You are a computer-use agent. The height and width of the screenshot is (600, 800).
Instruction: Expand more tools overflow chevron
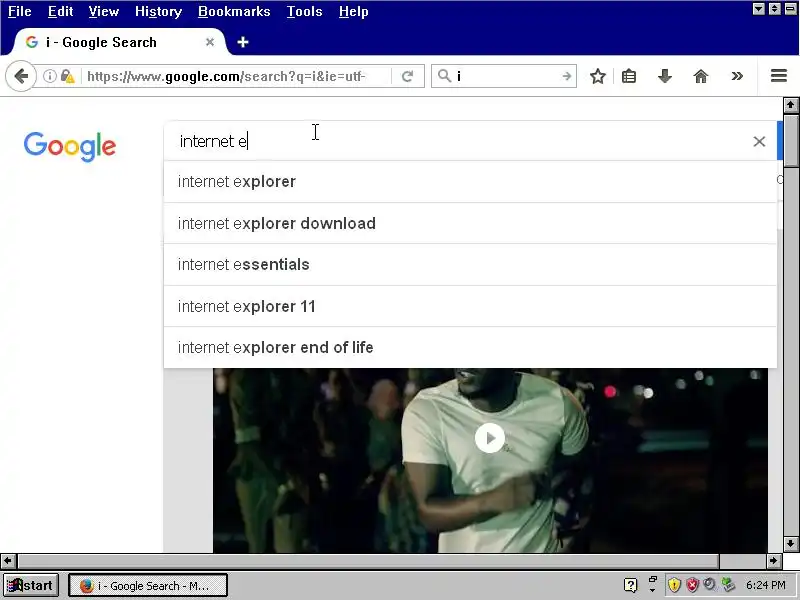tap(737, 76)
